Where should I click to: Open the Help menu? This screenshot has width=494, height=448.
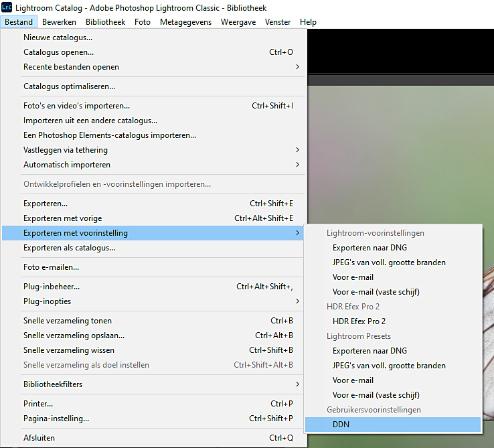point(308,22)
